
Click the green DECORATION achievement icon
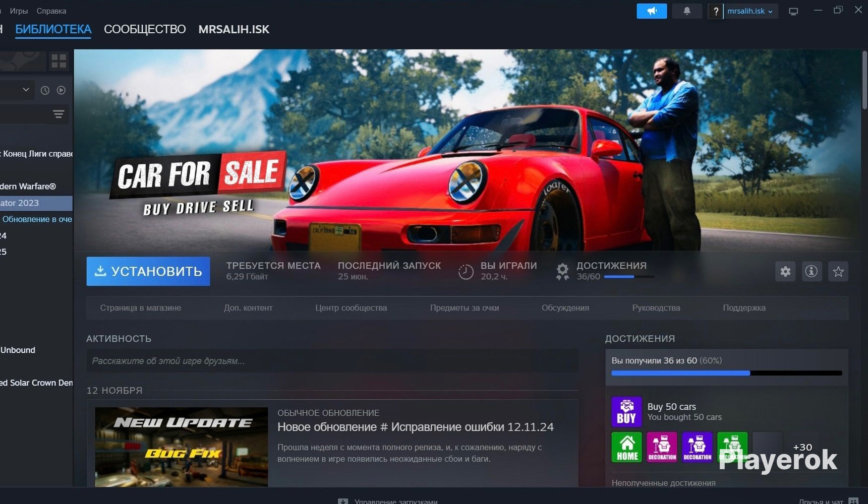[x=732, y=447]
